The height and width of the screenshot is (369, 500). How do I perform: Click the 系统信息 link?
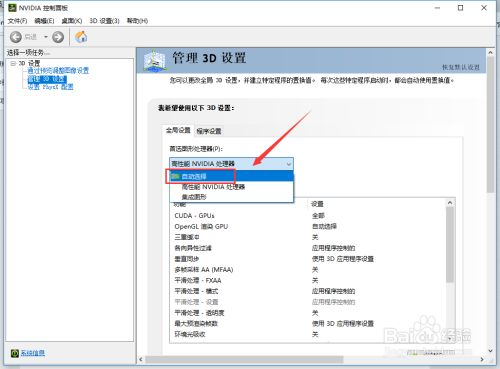[x=33, y=353]
